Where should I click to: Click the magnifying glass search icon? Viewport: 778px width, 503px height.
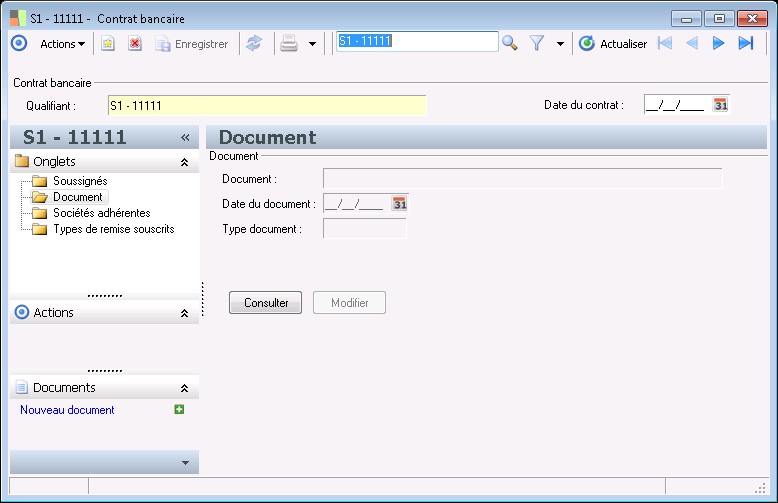(x=510, y=43)
